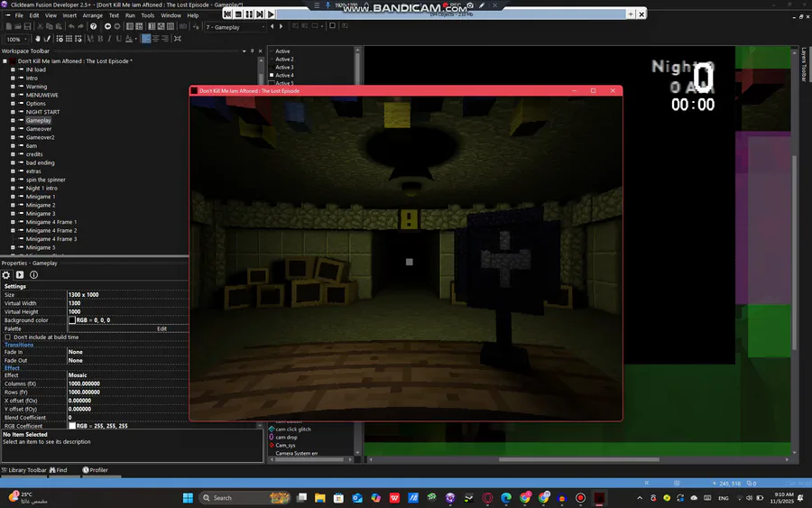Open Runtime options tab in Properties
The image size is (812, 508).
(x=20, y=275)
